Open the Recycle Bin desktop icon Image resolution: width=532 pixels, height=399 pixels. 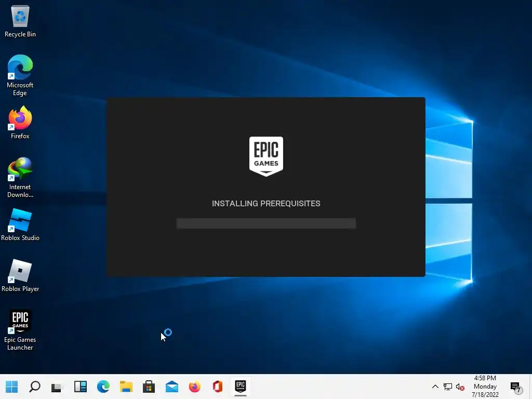point(20,21)
